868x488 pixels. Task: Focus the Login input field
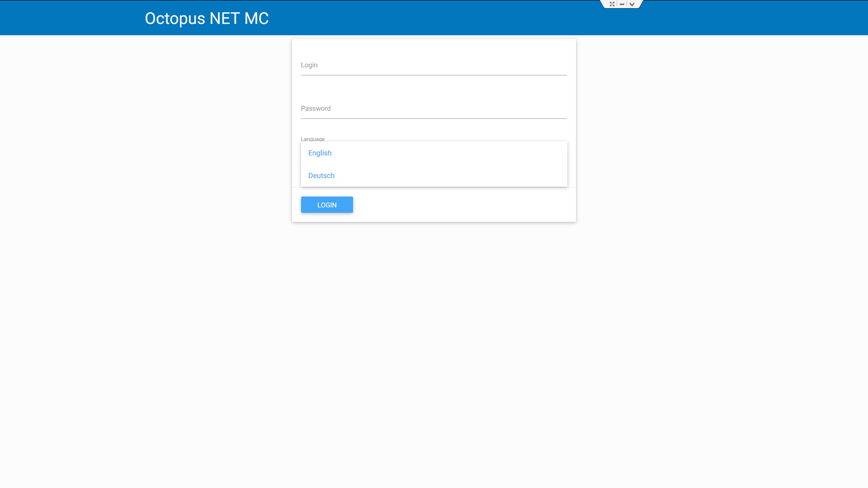[x=434, y=66]
